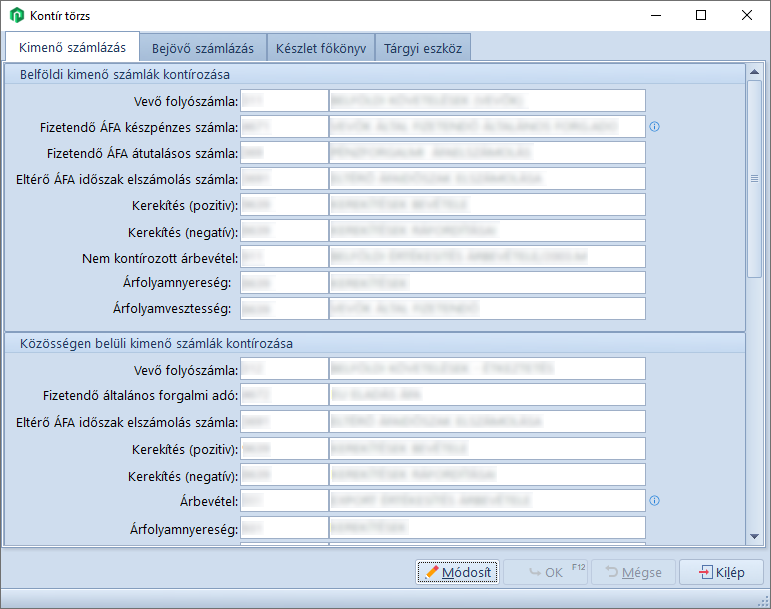The height and width of the screenshot is (609, 771).
Task: Click the Nem kontírozott árbevétel code field
Action: [283, 257]
